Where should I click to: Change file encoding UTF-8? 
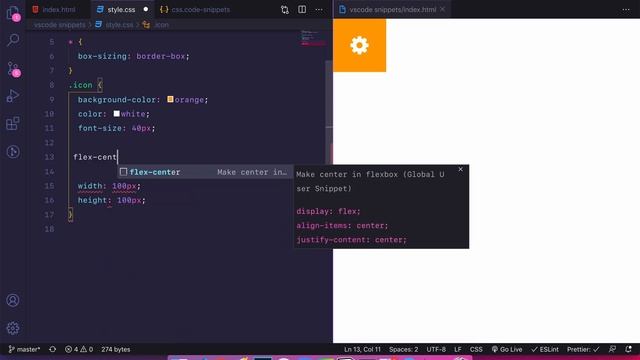[x=436, y=349]
